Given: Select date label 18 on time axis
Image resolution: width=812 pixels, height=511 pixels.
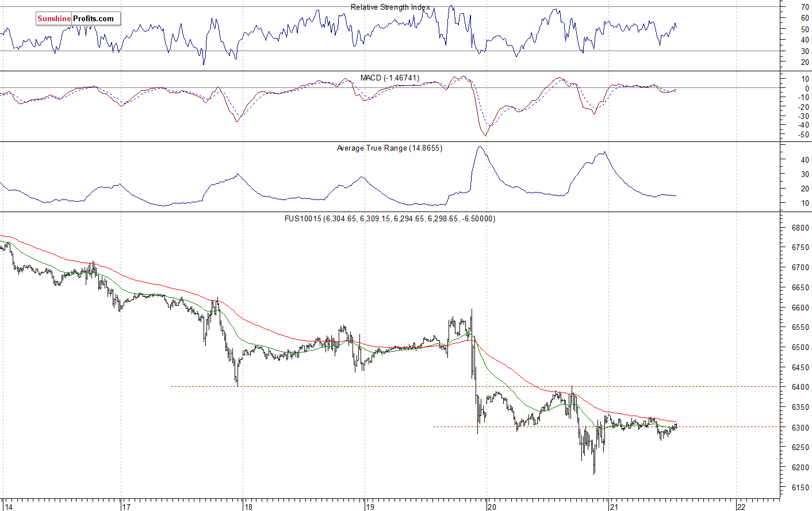Looking at the screenshot, I should coord(248,507).
